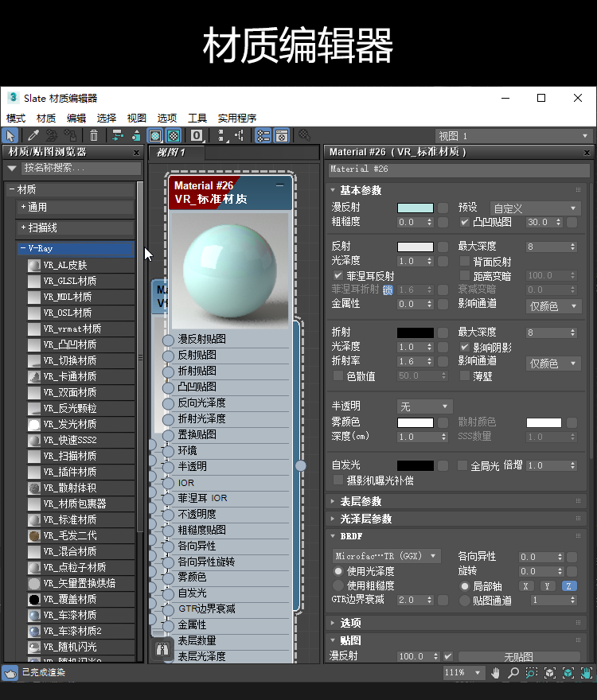Enable the 背面反射 checkbox
The image size is (597, 700).
point(465,261)
